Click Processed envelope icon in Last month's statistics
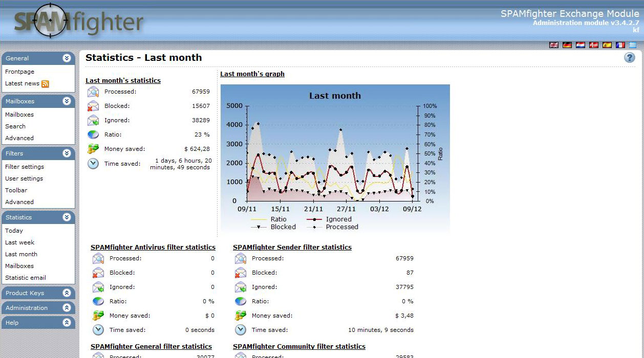The image size is (644, 358). tap(93, 92)
